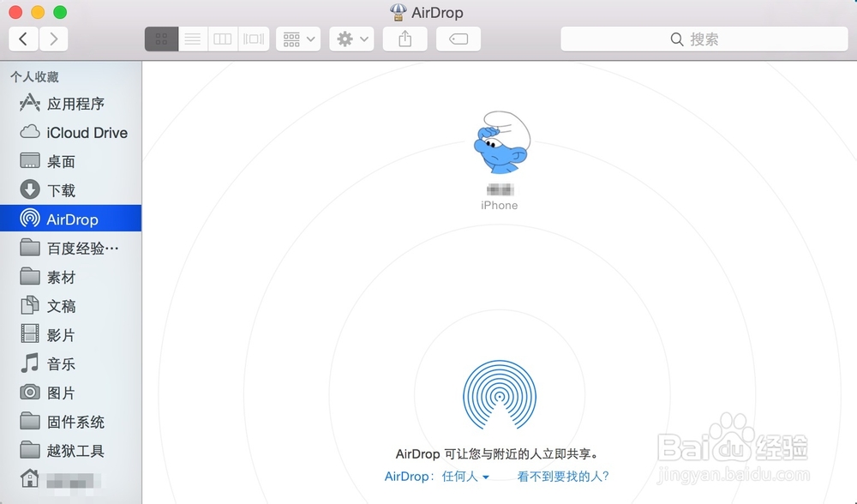This screenshot has height=504, width=857.
Task: Open 影片 in the sidebar
Action: [x=70, y=335]
